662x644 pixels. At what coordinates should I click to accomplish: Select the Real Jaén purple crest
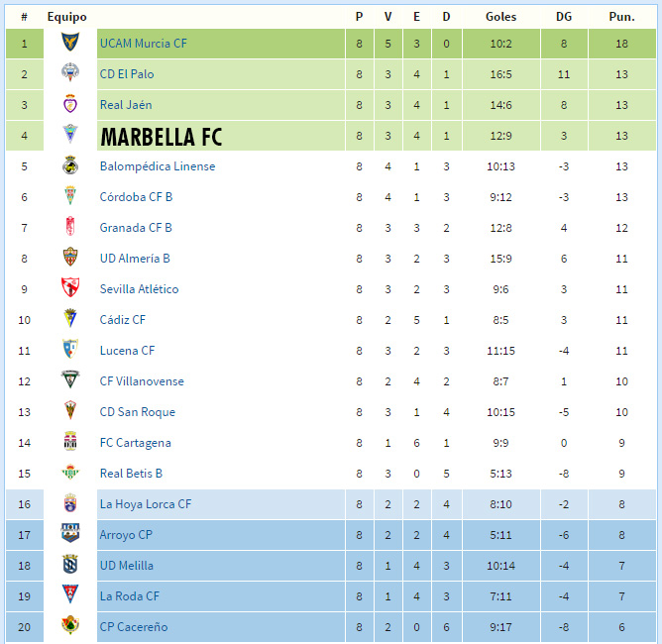point(70,104)
